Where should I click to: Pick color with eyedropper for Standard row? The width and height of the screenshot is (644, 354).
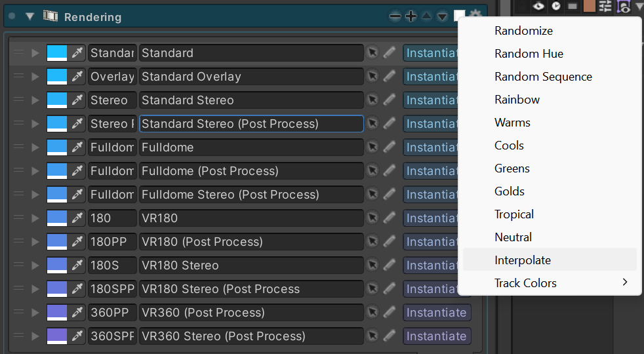77,53
